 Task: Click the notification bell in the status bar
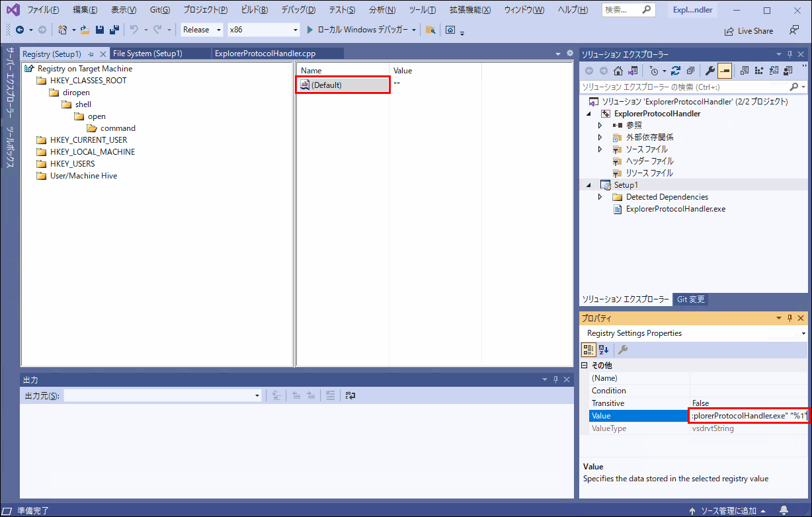click(784, 510)
